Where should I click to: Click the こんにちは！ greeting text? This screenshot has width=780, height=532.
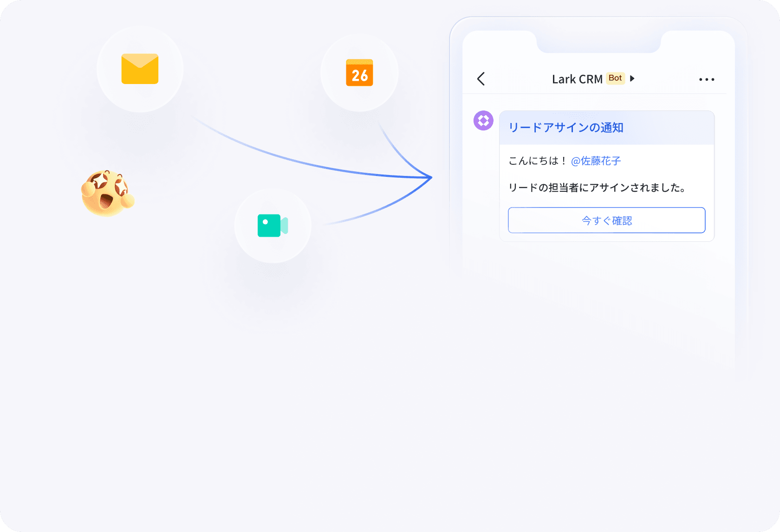[x=538, y=161]
